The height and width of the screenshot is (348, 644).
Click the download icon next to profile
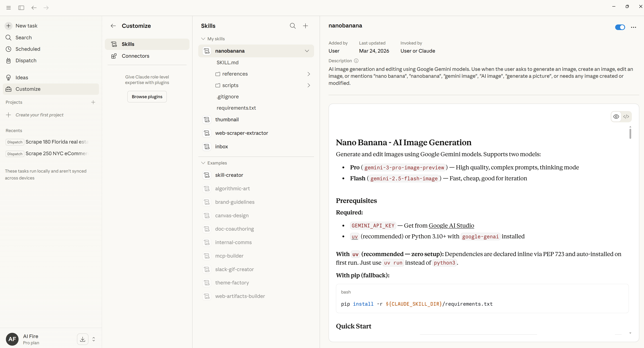coord(82,339)
